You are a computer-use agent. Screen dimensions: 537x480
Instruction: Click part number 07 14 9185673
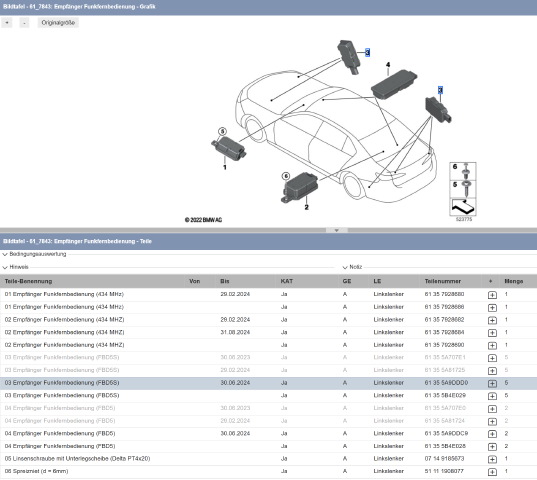click(444, 459)
